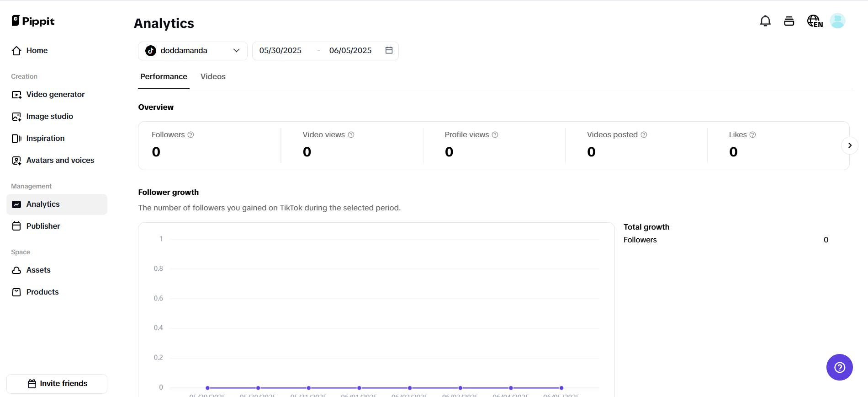Click the Analytics page title
The height and width of the screenshot is (397, 868).
[x=164, y=23]
